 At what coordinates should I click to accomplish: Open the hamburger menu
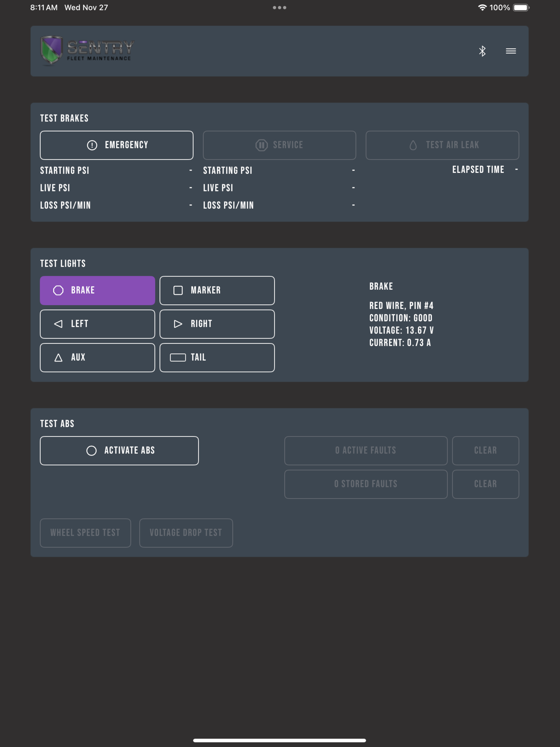(x=511, y=51)
